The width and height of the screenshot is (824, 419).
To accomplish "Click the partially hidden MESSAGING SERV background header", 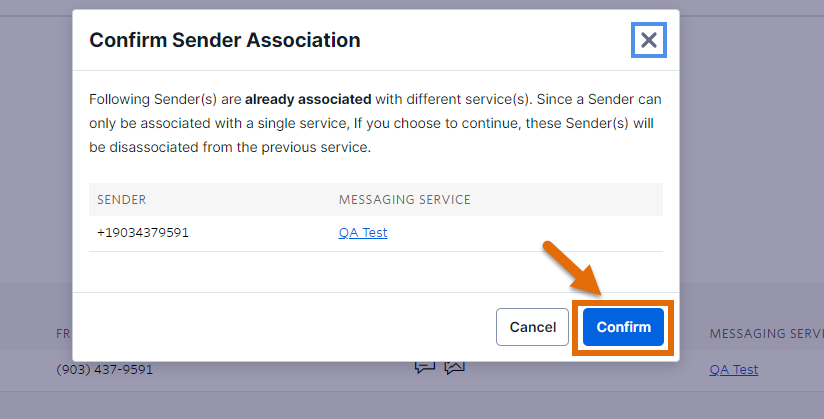I will pos(767,333).
